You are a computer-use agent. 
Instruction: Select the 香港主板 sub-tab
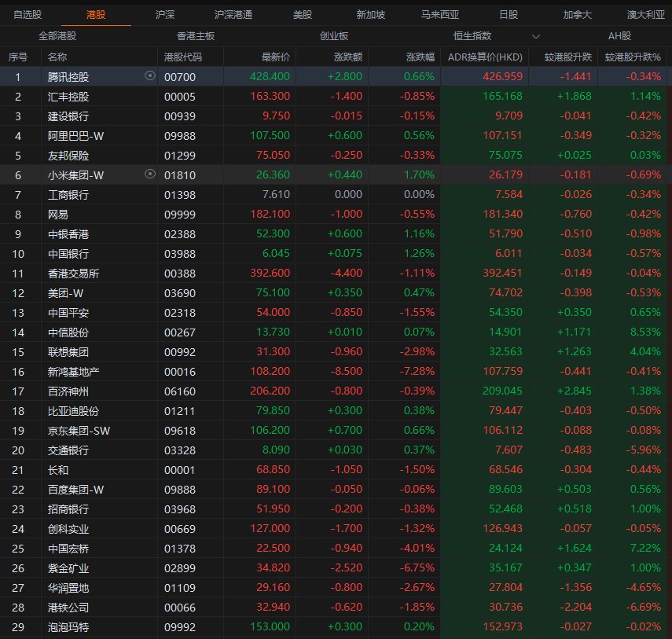[x=196, y=36]
